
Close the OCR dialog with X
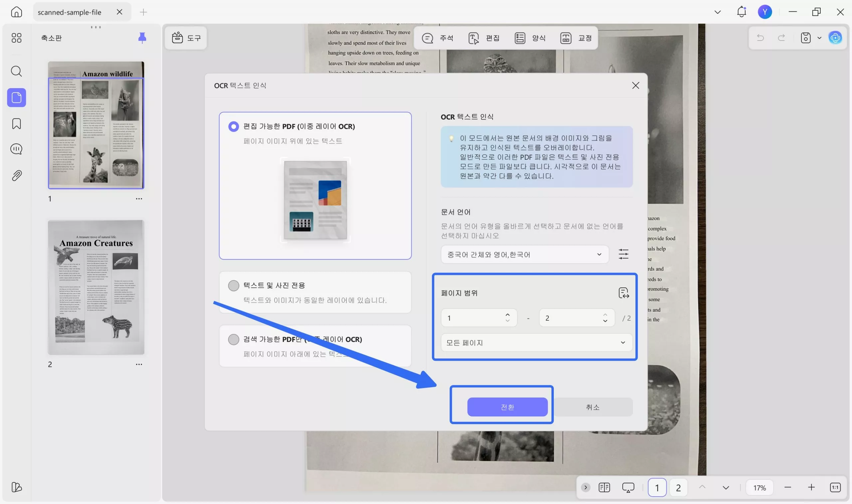[635, 85]
